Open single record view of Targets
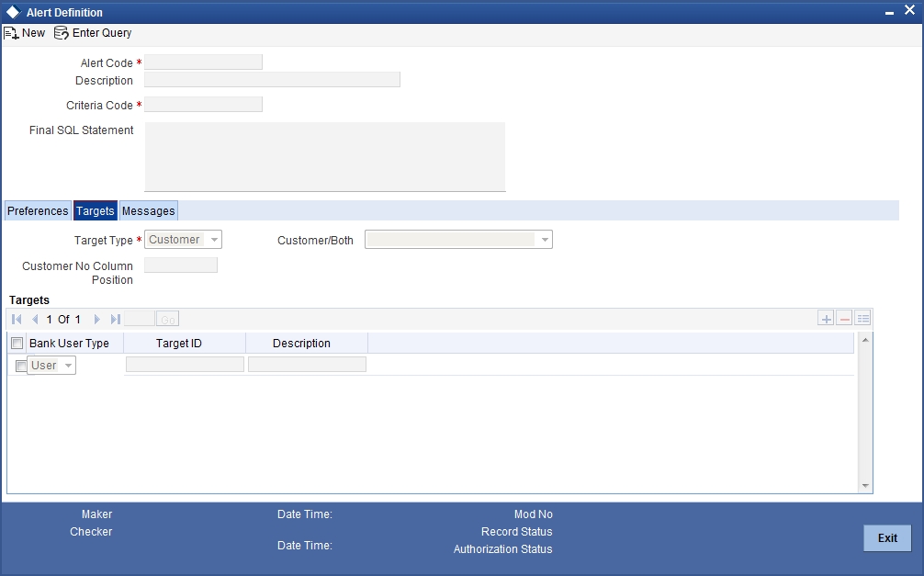This screenshot has height=576, width=924. point(862,319)
